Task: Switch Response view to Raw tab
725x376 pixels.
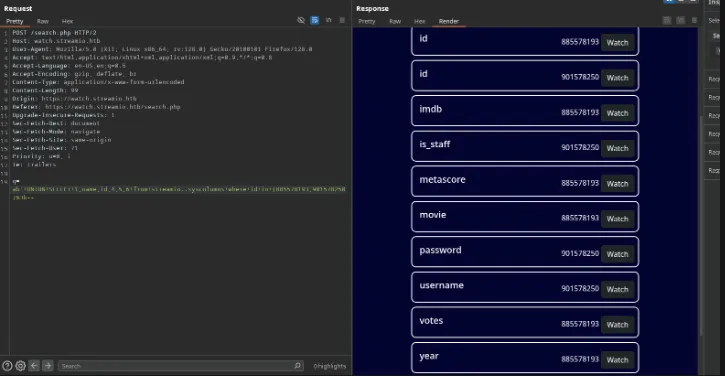Action: point(395,21)
